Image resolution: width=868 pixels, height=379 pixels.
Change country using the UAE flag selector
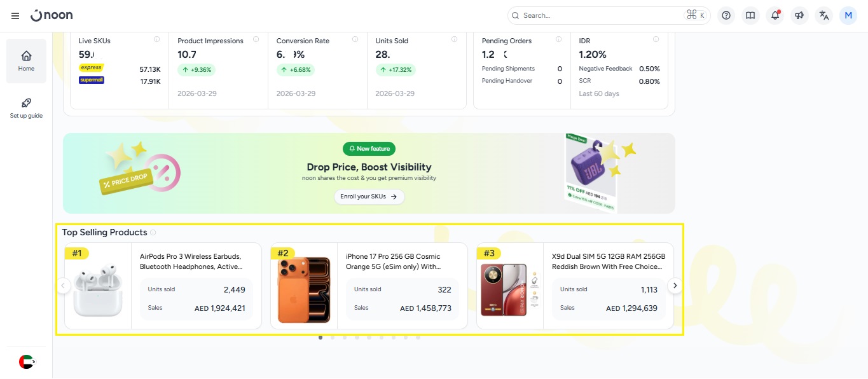coord(27,362)
